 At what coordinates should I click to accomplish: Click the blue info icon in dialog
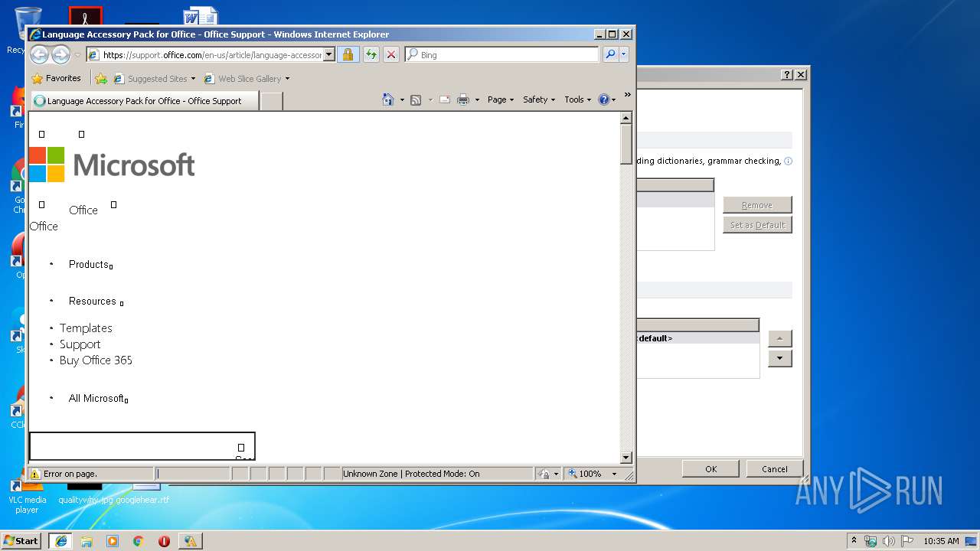[788, 161]
